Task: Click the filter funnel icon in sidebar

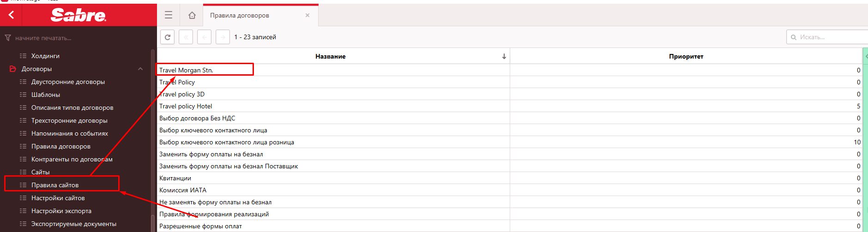Action: (x=8, y=38)
